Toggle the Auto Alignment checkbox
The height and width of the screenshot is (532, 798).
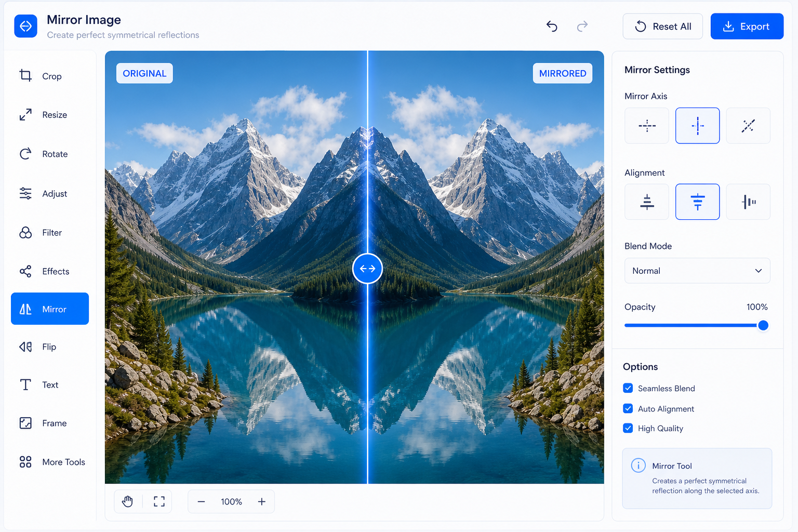pos(628,408)
